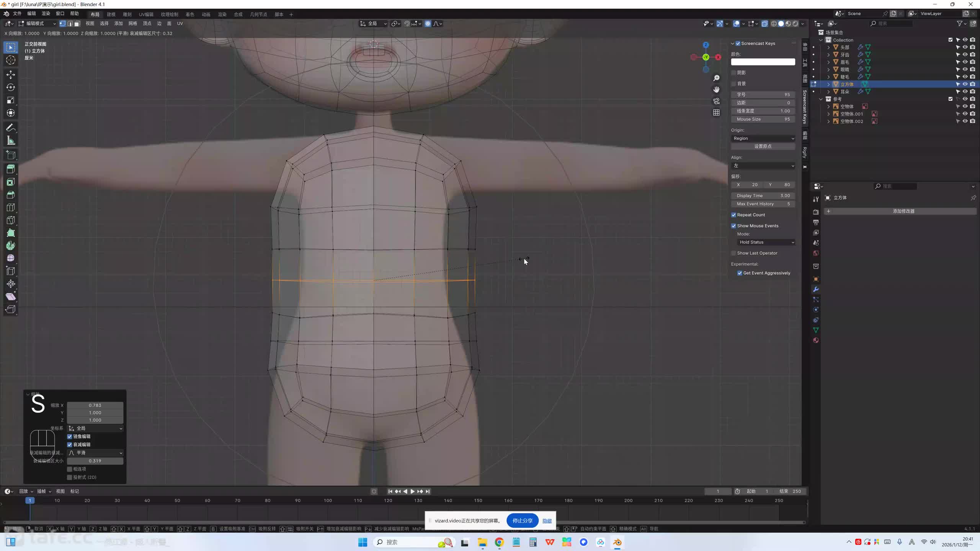This screenshot has width=980, height=551.
Task: Select the Move tool in left toolbar
Action: click(11, 75)
